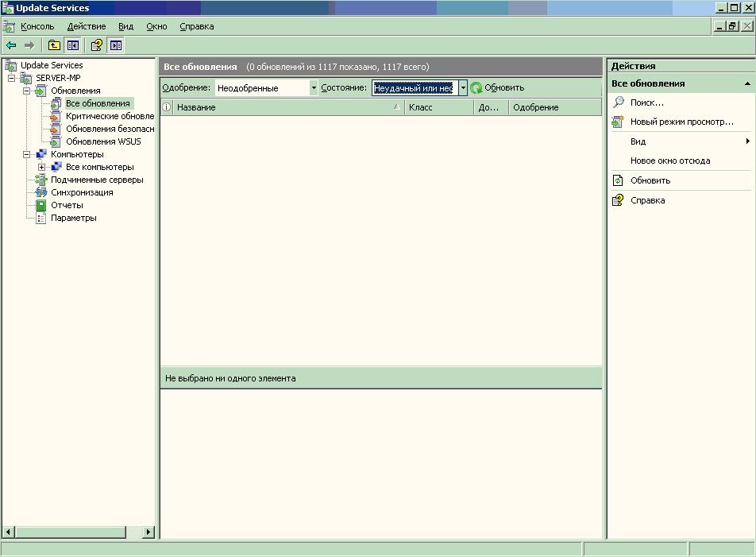Sort by the Одобрение column header

pyautogui.click(x=554, y=107)
